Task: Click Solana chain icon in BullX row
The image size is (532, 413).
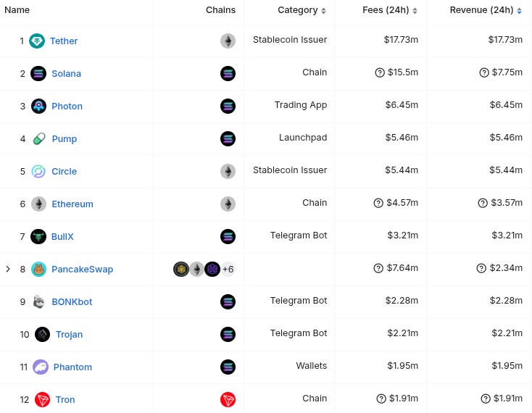Action: (x=228, y=236)
